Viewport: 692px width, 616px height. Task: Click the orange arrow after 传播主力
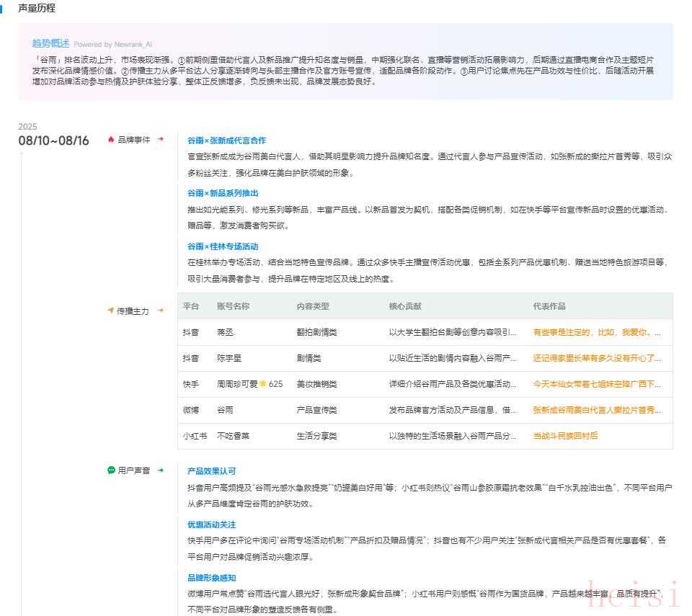point(161,311)
